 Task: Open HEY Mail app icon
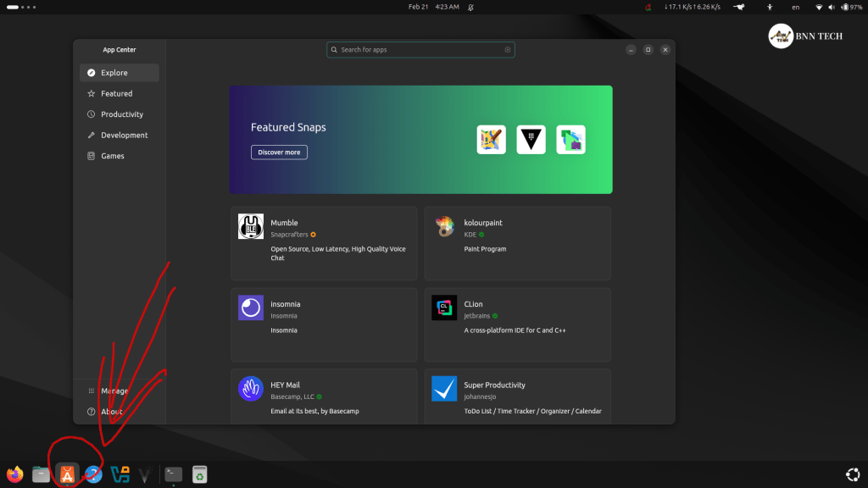click(251, 389)
